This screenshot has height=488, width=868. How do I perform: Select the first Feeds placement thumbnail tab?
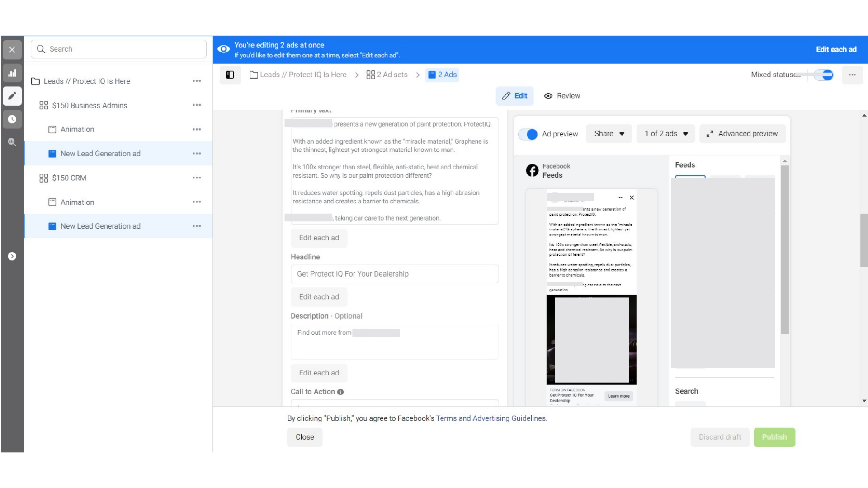690,177
